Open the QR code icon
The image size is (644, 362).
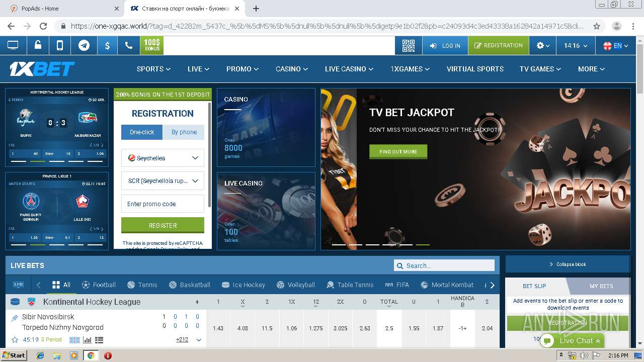point(409,45)
